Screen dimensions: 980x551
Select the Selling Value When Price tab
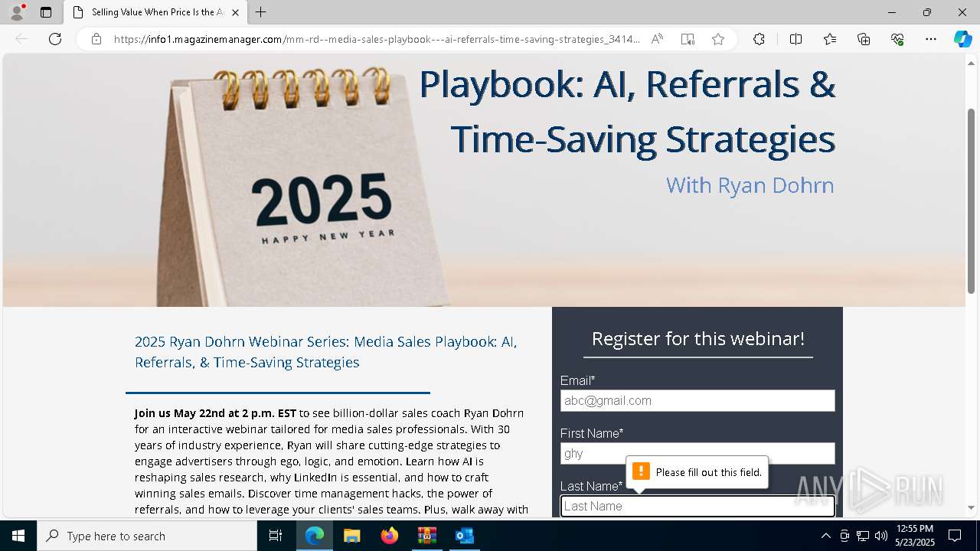pos(155,12)
